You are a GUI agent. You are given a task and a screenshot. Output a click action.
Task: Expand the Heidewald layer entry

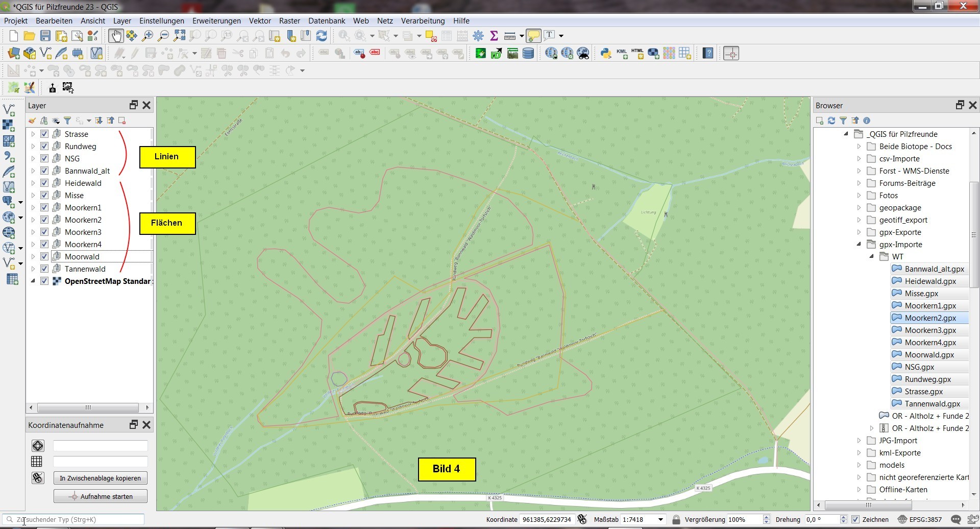[x=33, y=183]
